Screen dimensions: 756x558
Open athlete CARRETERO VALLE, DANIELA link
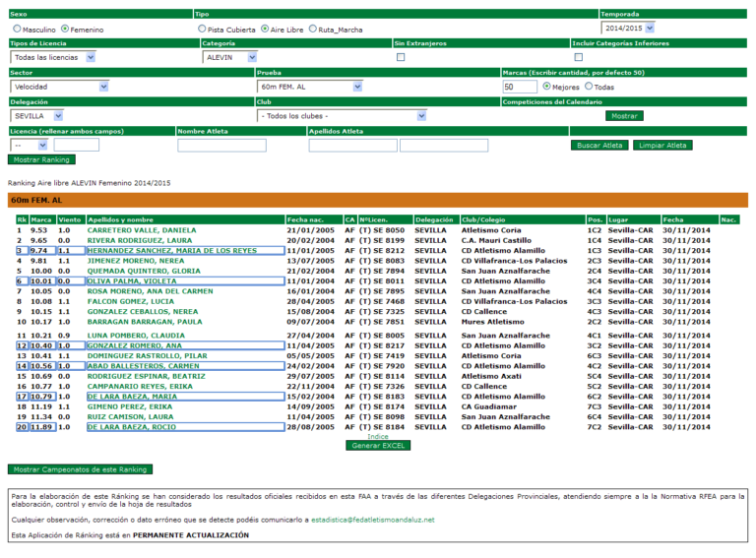[x=135, y=229]
